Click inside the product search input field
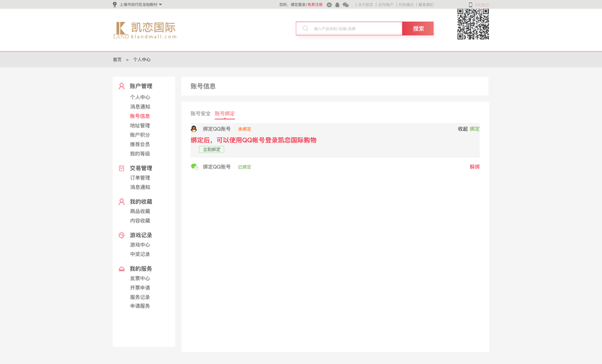This screenshot has height=364, width=602. pos(352,28)
